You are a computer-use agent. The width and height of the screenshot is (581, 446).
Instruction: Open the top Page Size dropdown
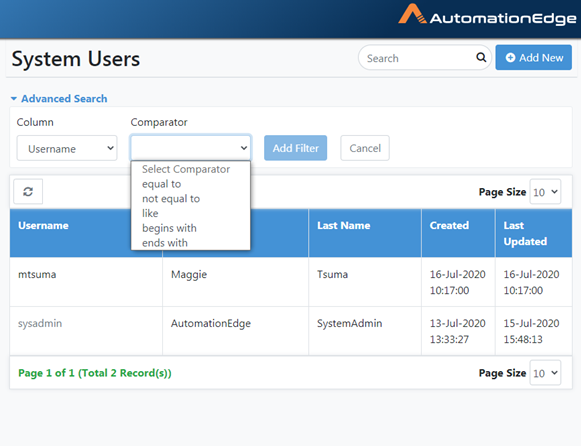click(x=545, y=192)
